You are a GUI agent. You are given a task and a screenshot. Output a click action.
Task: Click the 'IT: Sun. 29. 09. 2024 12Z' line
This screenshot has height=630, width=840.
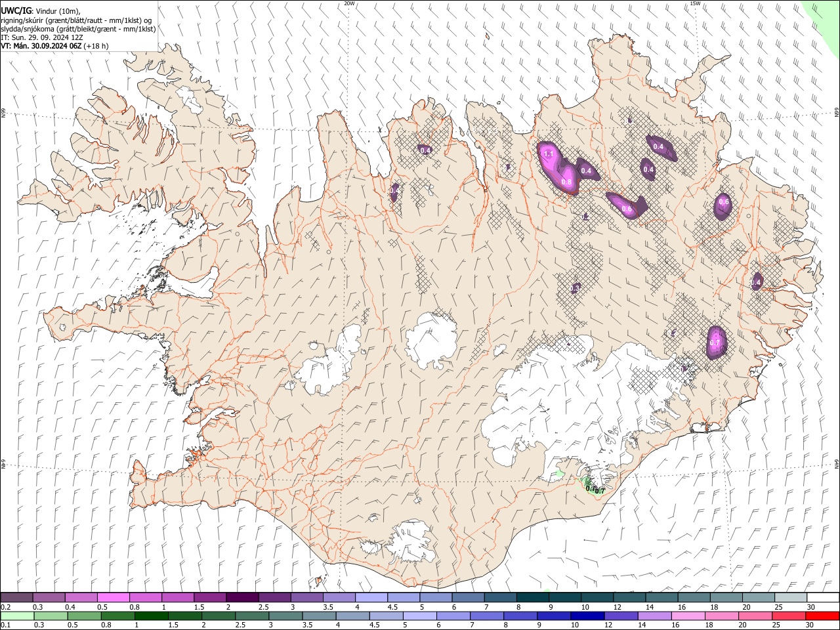pyautogui.click(x=42, y=37)
